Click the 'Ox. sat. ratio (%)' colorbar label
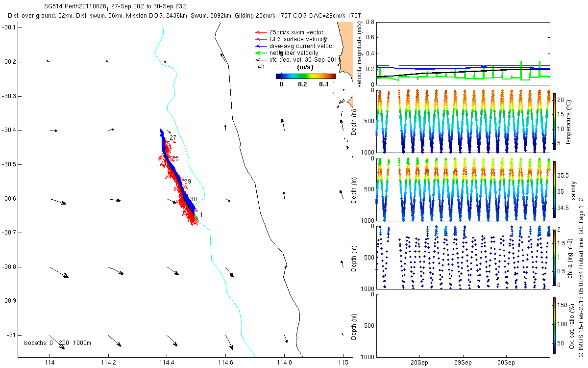 [572, 325]
